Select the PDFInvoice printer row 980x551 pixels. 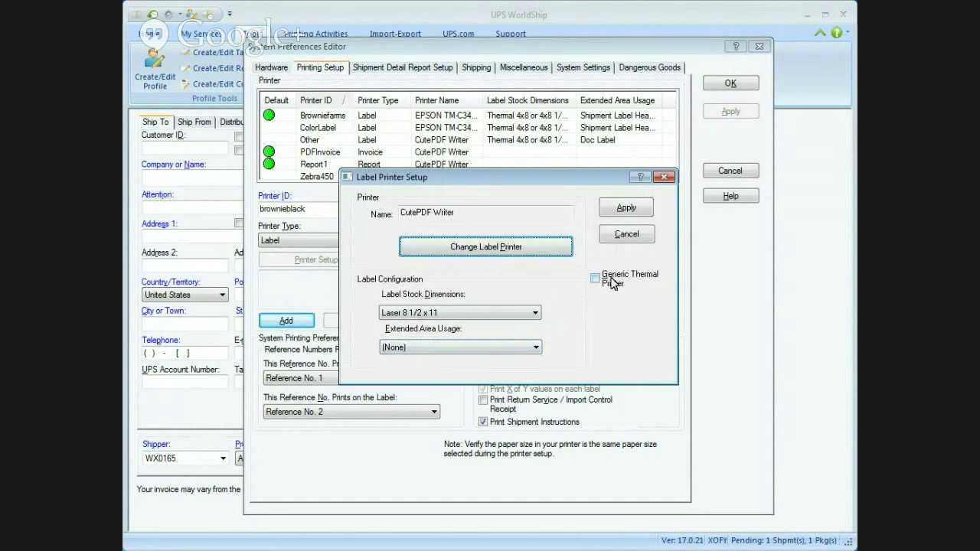point(468,152)
